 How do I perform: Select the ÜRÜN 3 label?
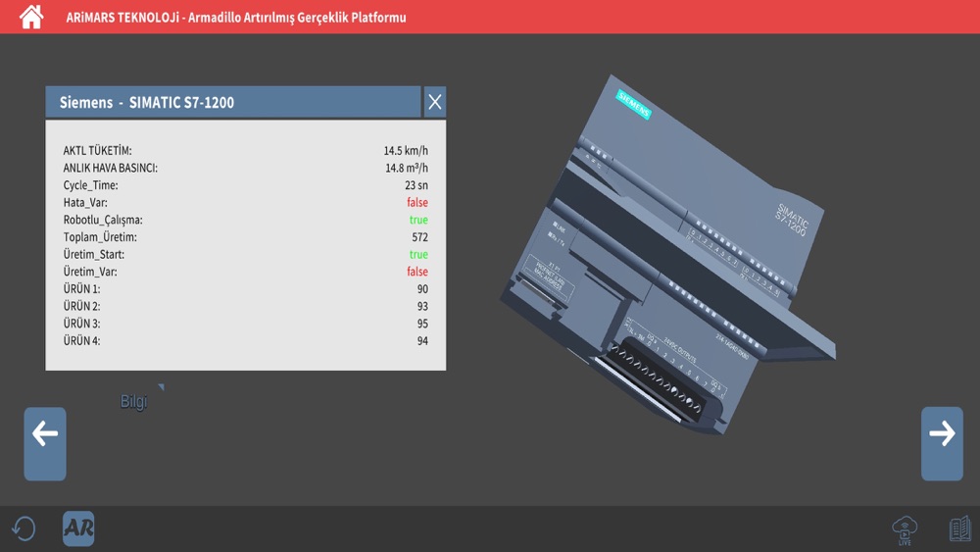(81, 324)
